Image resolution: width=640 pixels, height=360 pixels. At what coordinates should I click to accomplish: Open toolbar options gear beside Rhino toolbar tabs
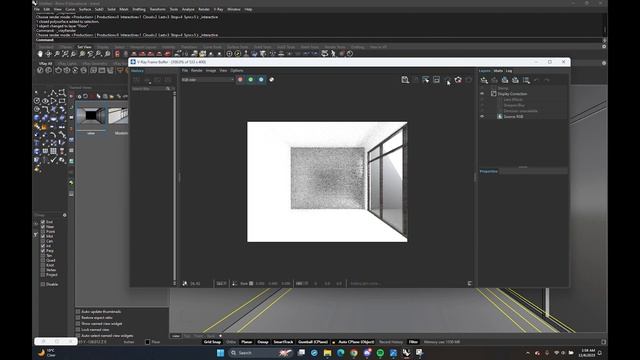(x=604, y=47)
